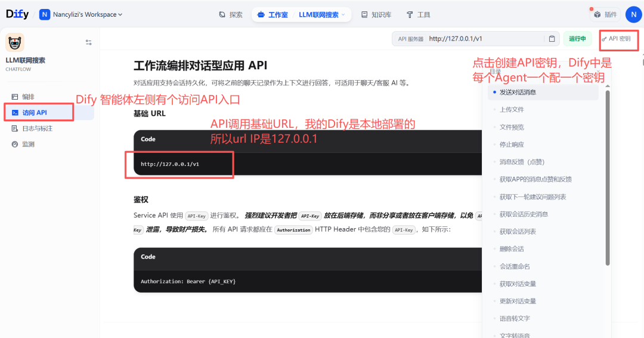This screenshot has width=644, height=338.
Task: Click the 探索 compass icon
Action: tap(222, 15)
